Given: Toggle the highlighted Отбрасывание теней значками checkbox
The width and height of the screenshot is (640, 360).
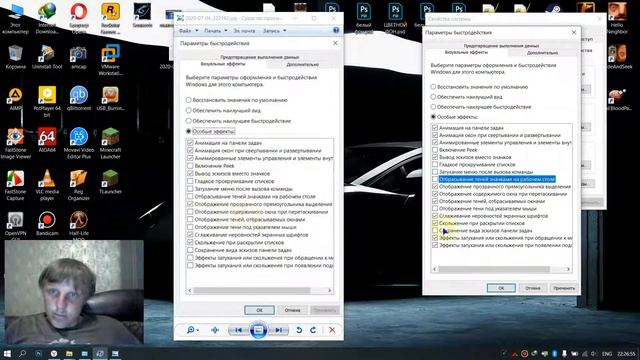Looking at the screenshot, I should coord(435,179).
